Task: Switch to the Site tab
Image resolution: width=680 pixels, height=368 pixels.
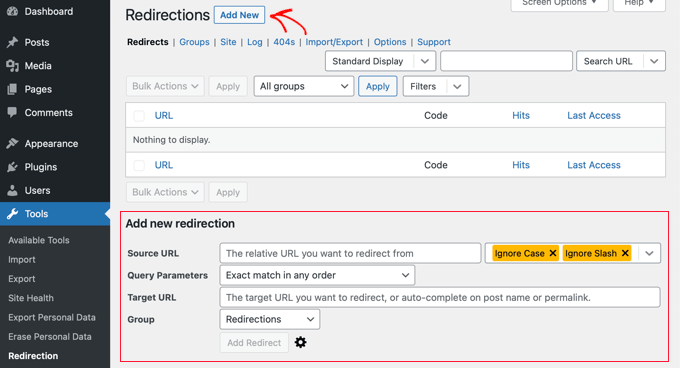Action: point(228,42)
